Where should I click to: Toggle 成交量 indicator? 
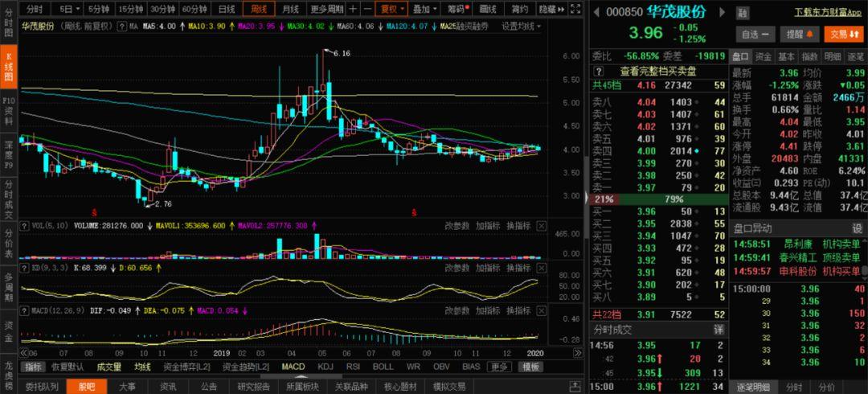pyautogui.click(x=108, y=367)
